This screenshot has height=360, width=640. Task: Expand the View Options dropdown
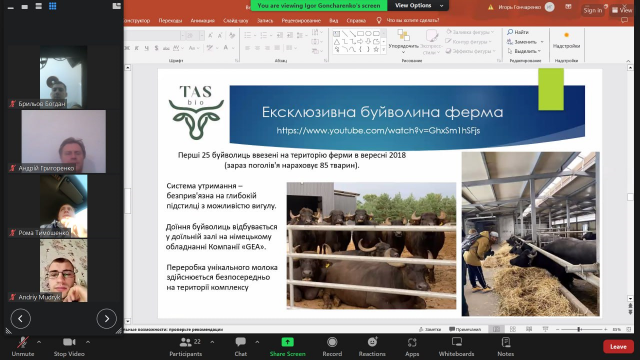click(x=418, y=5)
